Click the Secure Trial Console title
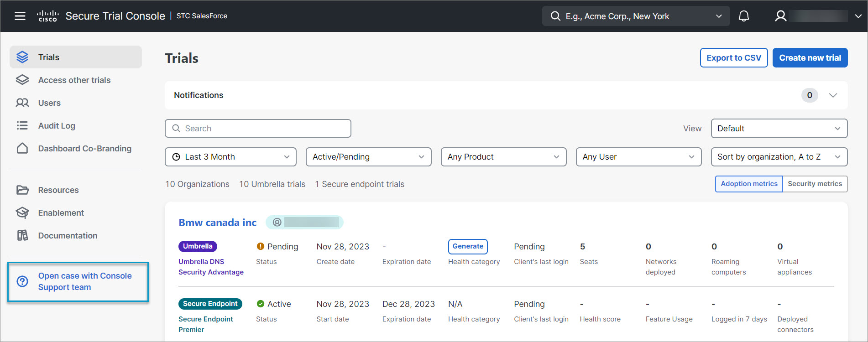 click(115, 16)
